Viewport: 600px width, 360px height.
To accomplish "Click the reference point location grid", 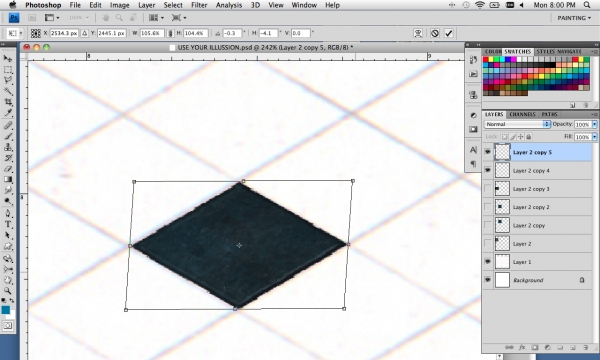I will (x=36, y=33).
